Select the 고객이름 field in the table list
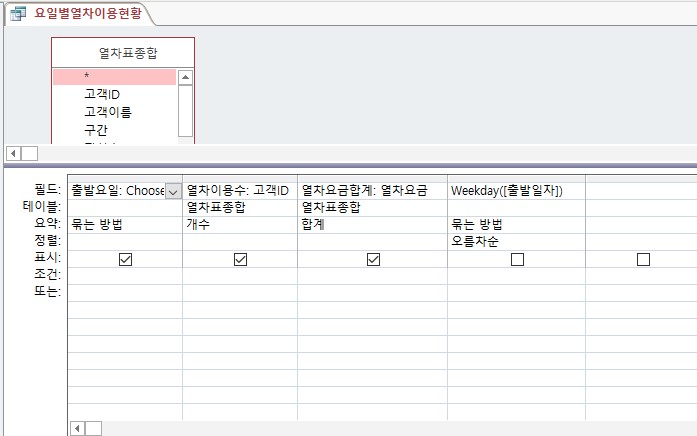 coord(108,112)
